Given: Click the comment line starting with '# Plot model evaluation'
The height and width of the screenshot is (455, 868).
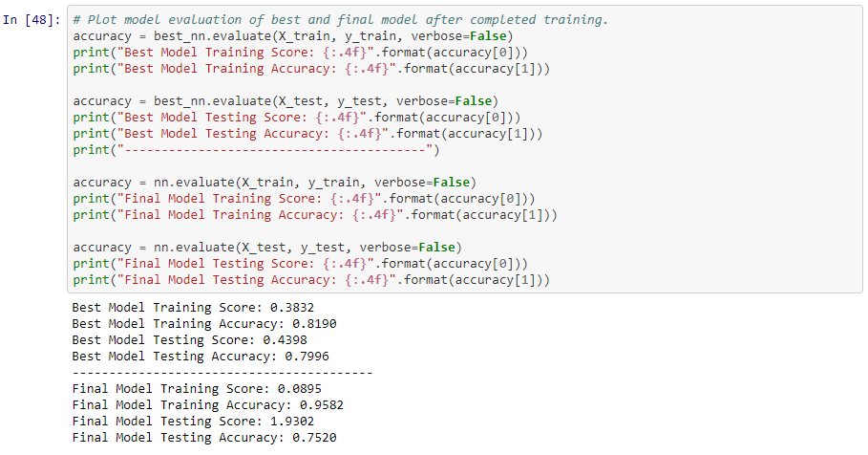Looking at the screenshot, I should tap(340, 19).
